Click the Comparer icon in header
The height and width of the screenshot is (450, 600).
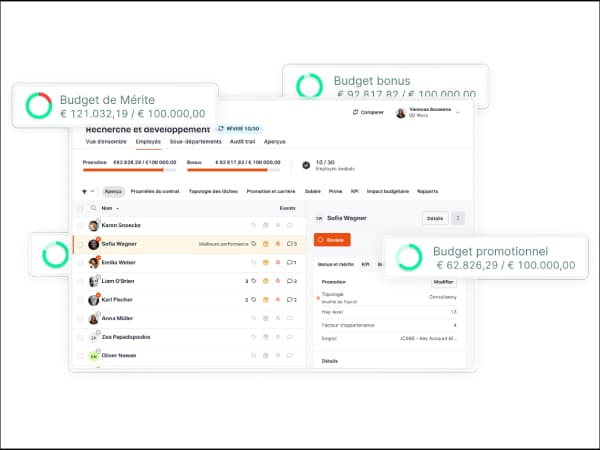pyautogui.click(x=355, y=112)
